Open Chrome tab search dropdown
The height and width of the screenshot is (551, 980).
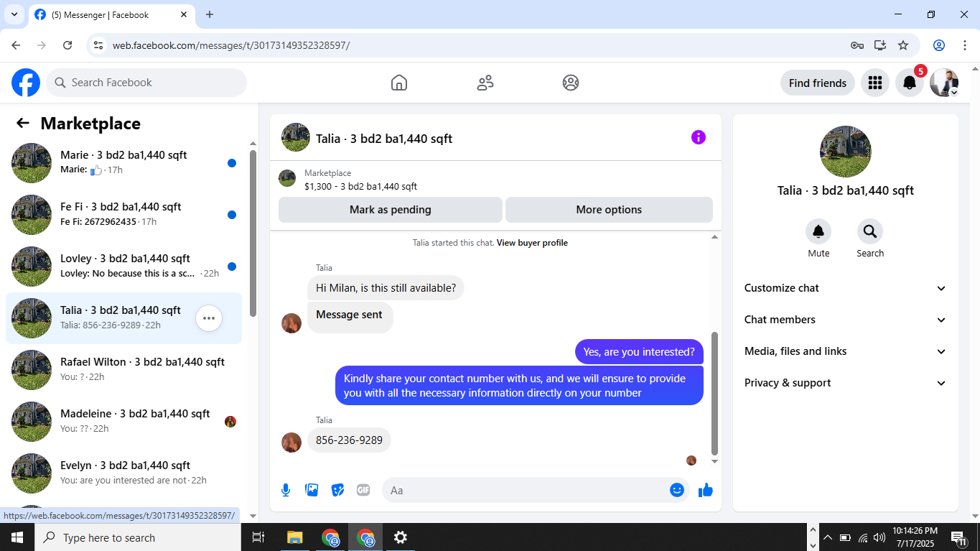14,14
